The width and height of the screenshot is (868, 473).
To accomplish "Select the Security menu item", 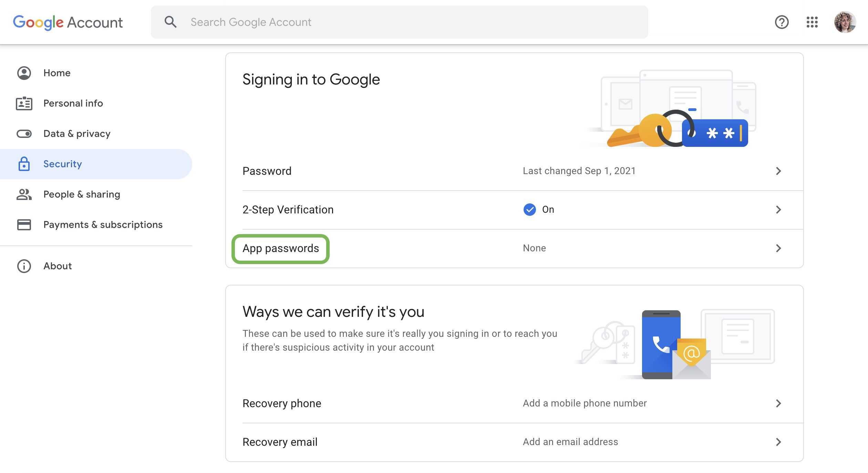I will tap(96, 164).
